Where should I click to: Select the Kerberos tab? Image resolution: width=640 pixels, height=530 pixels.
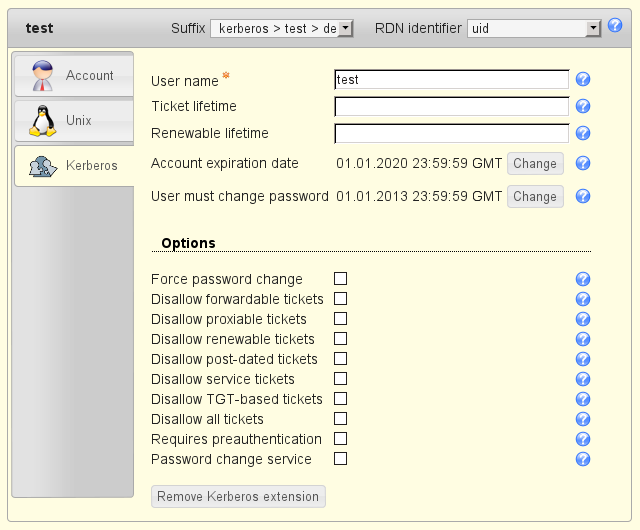click(73, 166)
